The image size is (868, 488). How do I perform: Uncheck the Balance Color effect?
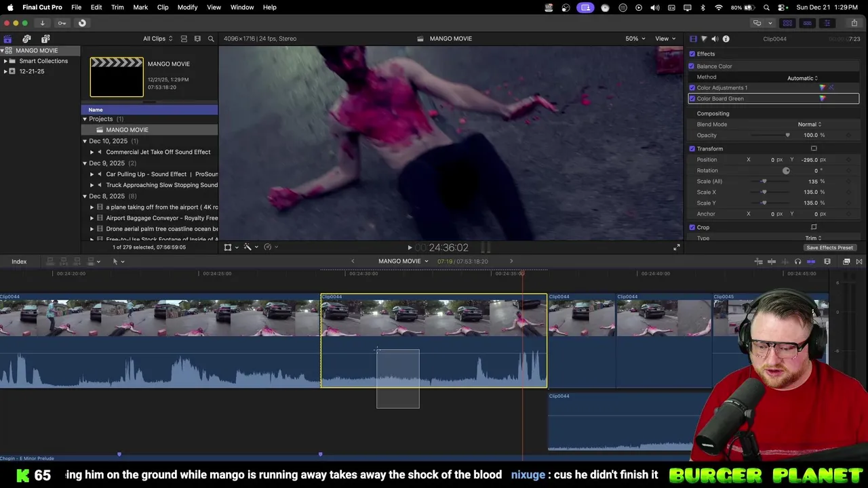click(x=692, y=66)
